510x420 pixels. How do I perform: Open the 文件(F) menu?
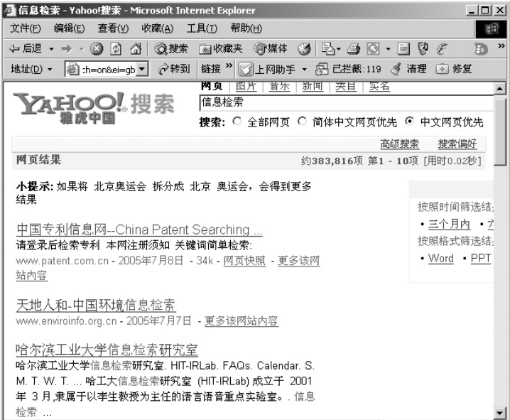point(26,28)
